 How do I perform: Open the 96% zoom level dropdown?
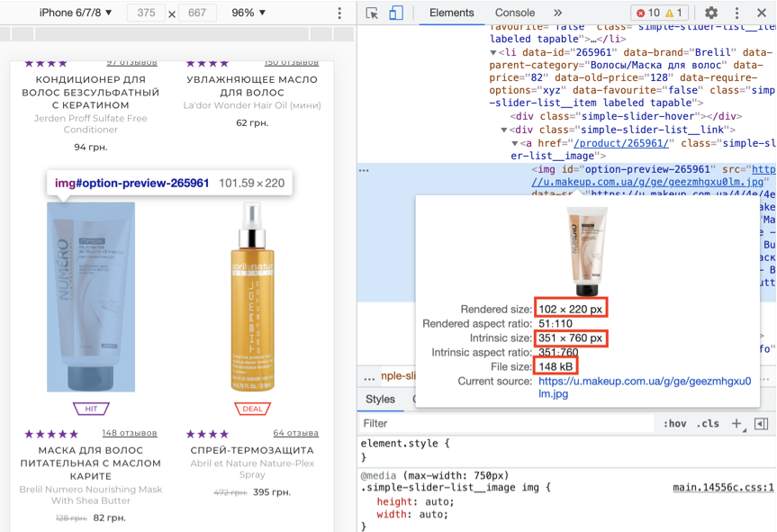point(248,14)
